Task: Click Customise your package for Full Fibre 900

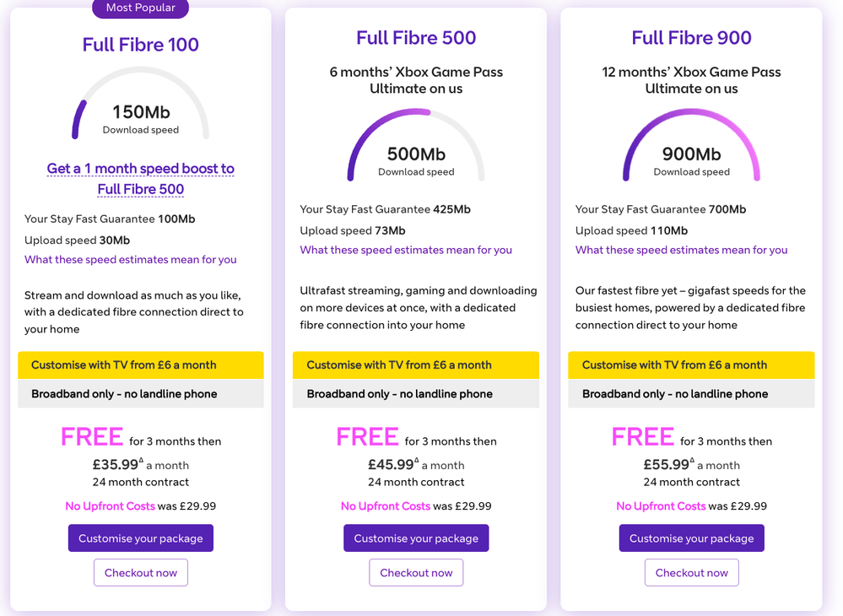Action: point(691,538)
